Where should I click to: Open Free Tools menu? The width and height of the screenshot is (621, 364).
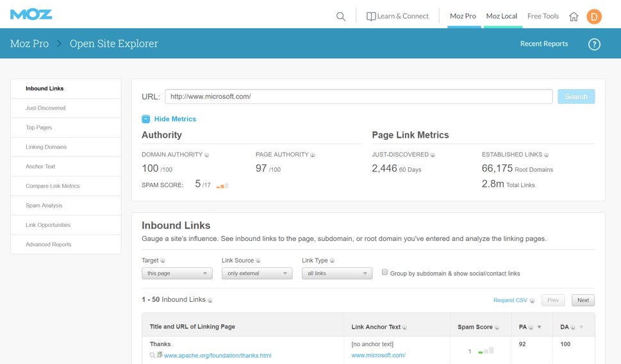coord(543,16)
